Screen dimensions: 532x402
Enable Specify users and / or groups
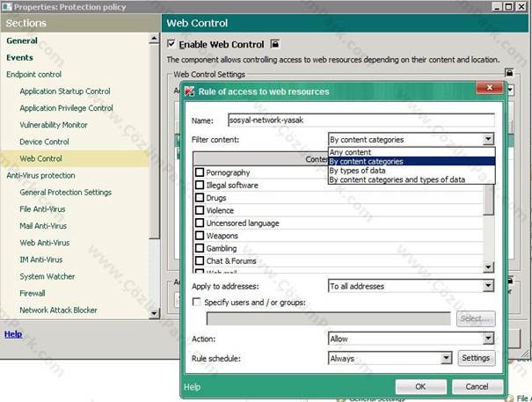click(x=196, y=302)
